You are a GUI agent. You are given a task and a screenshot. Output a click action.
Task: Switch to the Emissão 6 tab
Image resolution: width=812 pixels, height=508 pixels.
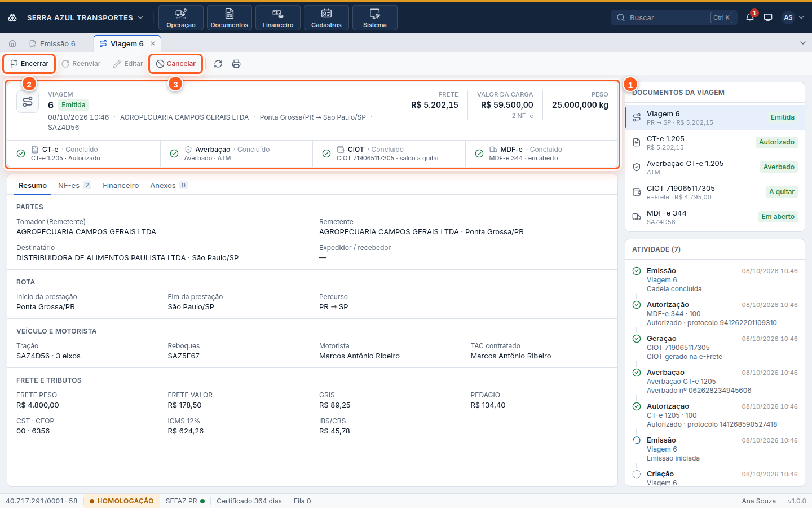click(52, 43)
